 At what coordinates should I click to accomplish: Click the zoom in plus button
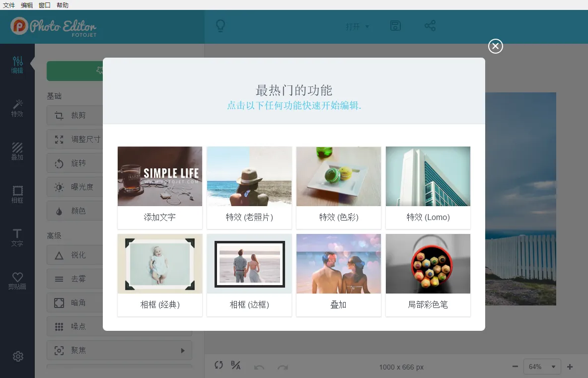[x=570, y=367]
